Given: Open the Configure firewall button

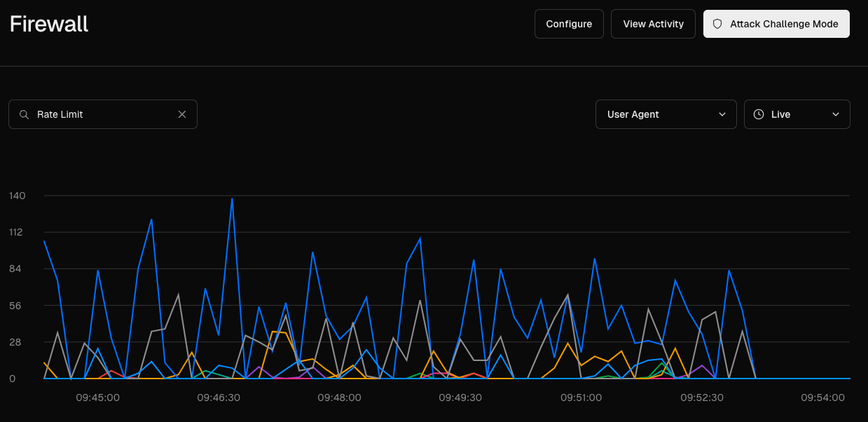Looking at the screenshot, I should pyautogui.click(x=569, y=24).
